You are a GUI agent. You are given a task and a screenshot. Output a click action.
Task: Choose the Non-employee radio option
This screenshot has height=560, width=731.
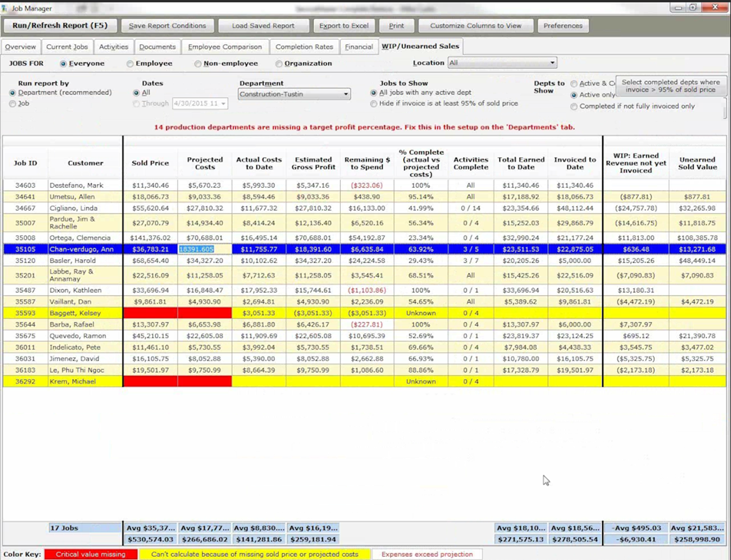coord(198,64)
